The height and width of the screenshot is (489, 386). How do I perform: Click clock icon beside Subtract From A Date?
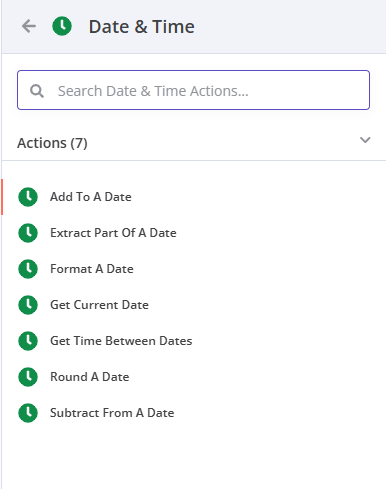click(x=28, y=413)
